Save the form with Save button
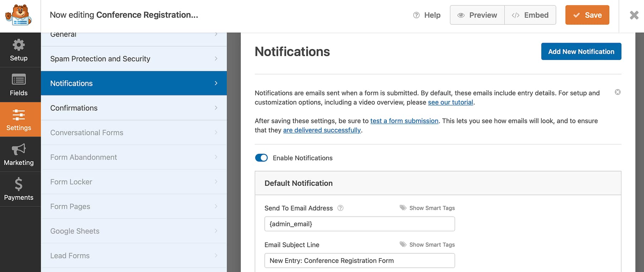Image resolution: width=644 pixels, height=272 pixels. [x=587, y=15]
